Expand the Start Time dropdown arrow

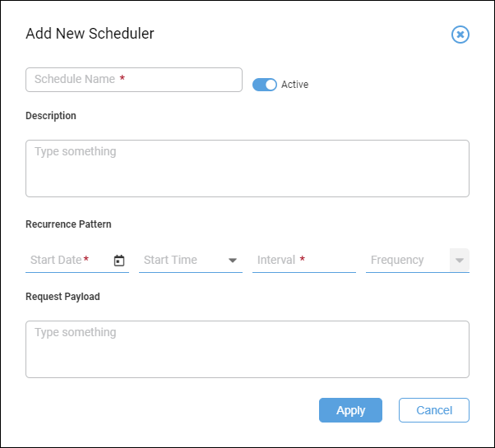pos(233,261)
